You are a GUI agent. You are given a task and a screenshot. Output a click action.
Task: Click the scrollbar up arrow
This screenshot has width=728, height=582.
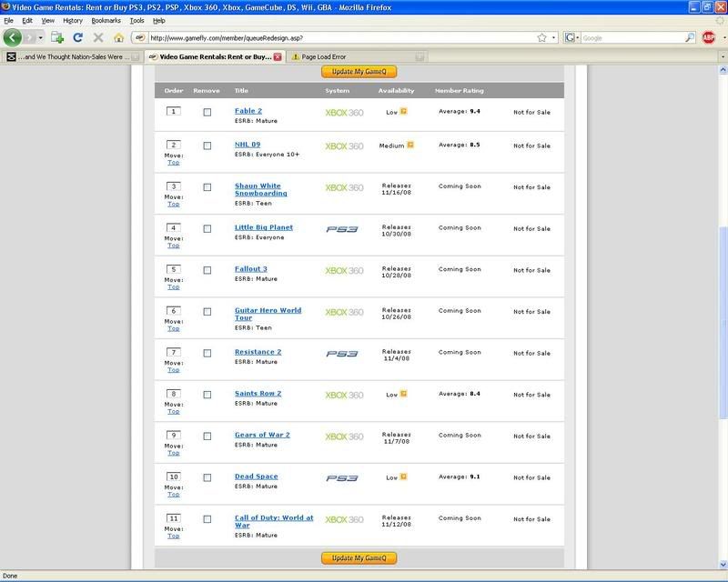723,70
